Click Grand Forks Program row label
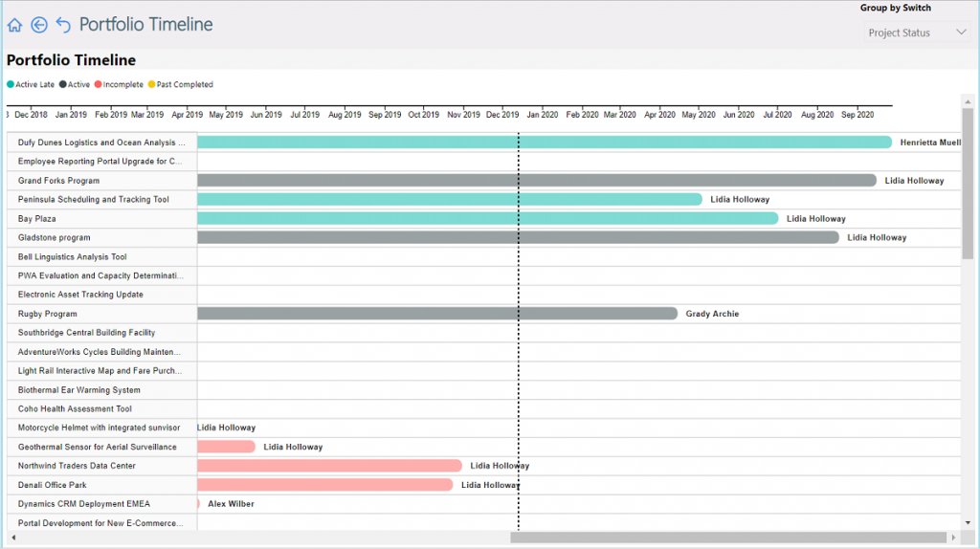This screenshot has width=980, height=549. pyautogui.click(x=58, y=181)
